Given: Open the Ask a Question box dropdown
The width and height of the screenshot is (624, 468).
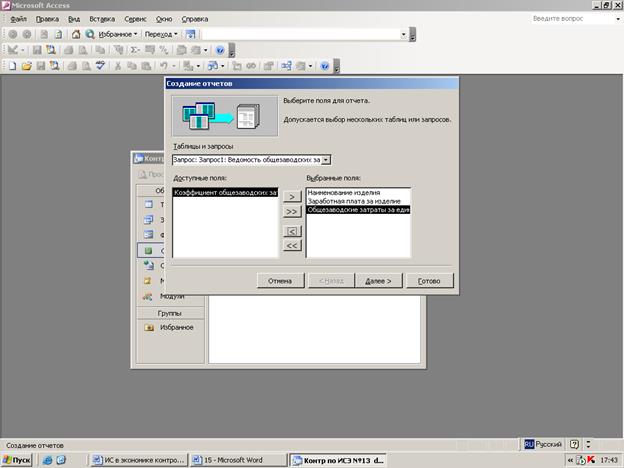Looking at the screenshot, I should click(x=618, y=19).
